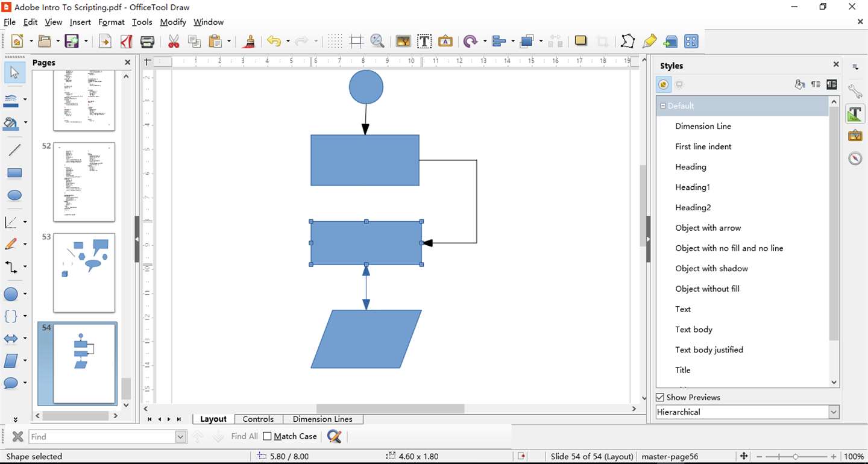Insert a text box from toolbar

point(424,42)
